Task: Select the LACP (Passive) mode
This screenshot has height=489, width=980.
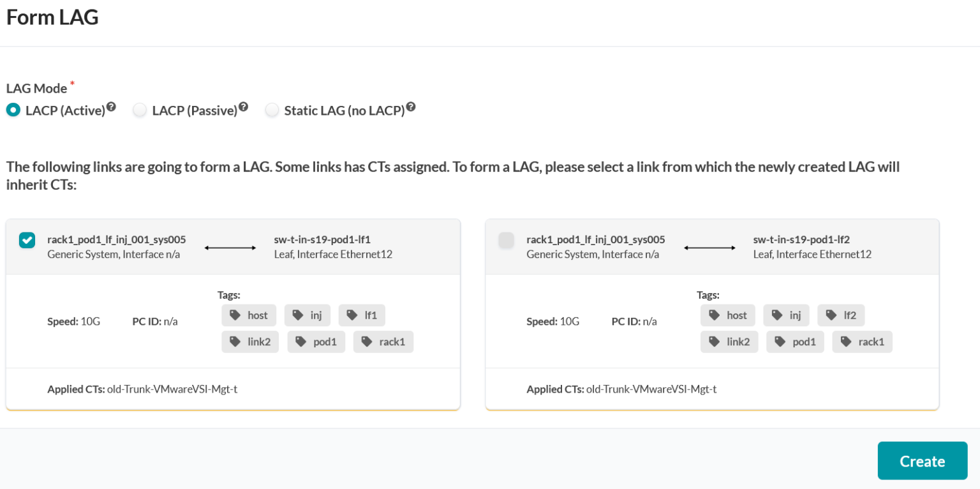Action: (140, 110)
